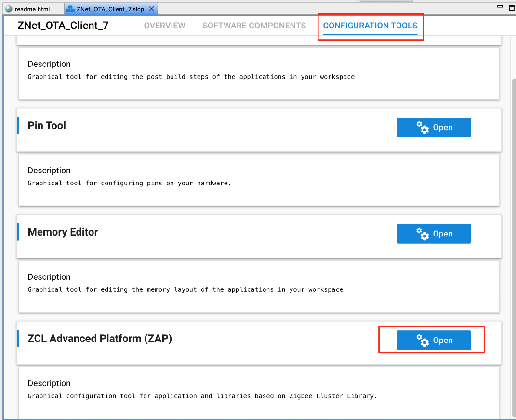The width and height of the screenshot is (516, 420).
Task: Click the ZCL Advanced Platform (ZAP) heading
Action: pos(100,339)
